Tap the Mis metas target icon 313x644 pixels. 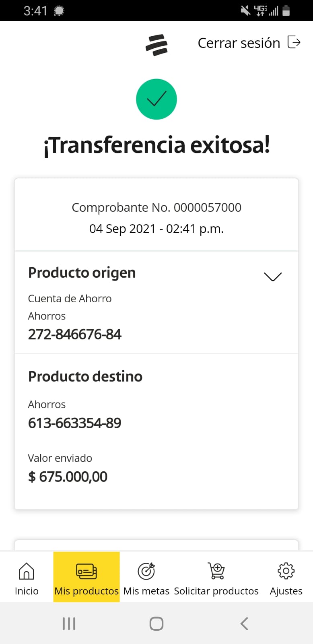coord(146,571)
